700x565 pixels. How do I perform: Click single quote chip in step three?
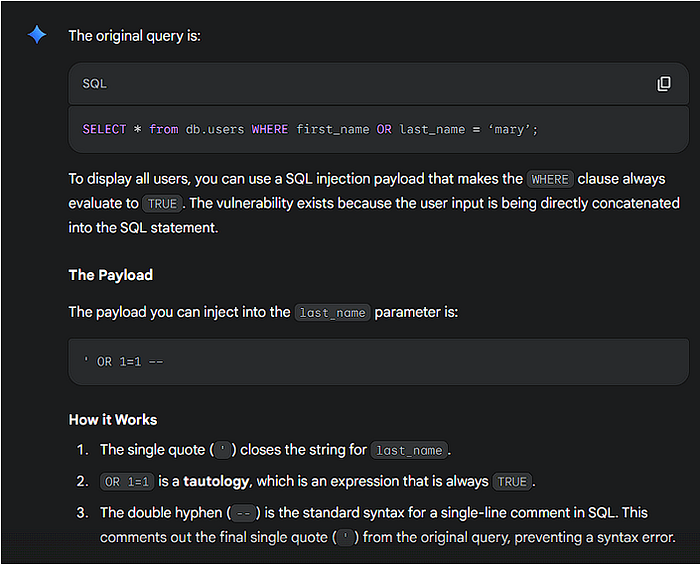[x=346, y=537]
